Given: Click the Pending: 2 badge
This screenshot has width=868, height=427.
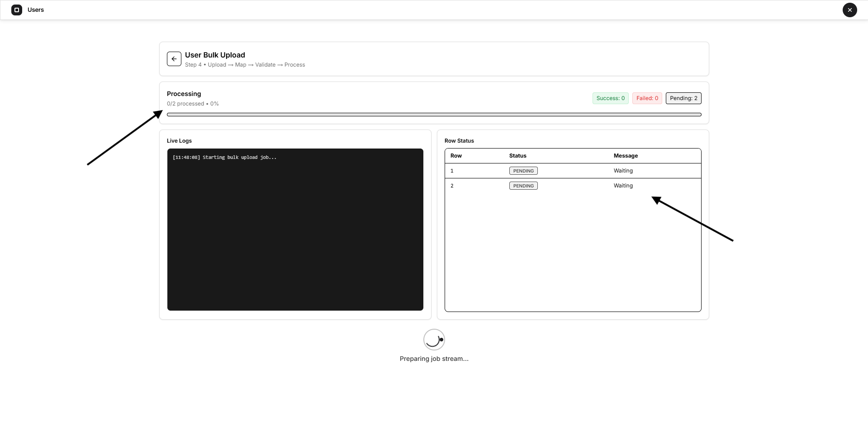Looking at the screenshot, I should point(683,98).
